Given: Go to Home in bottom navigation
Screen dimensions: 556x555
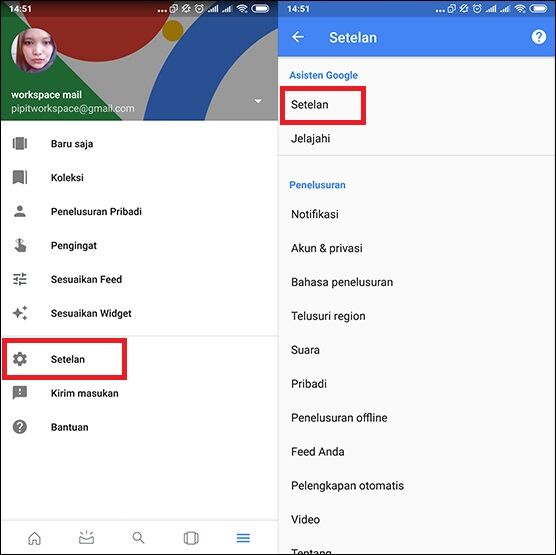Looking at the screenshot, I should (x=34, y=538).
